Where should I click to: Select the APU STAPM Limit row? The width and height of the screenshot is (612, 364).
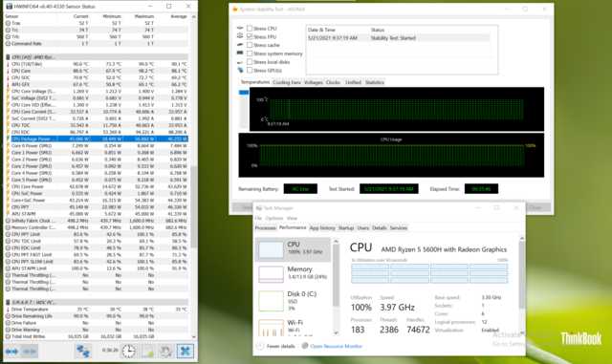coord(97,268)
